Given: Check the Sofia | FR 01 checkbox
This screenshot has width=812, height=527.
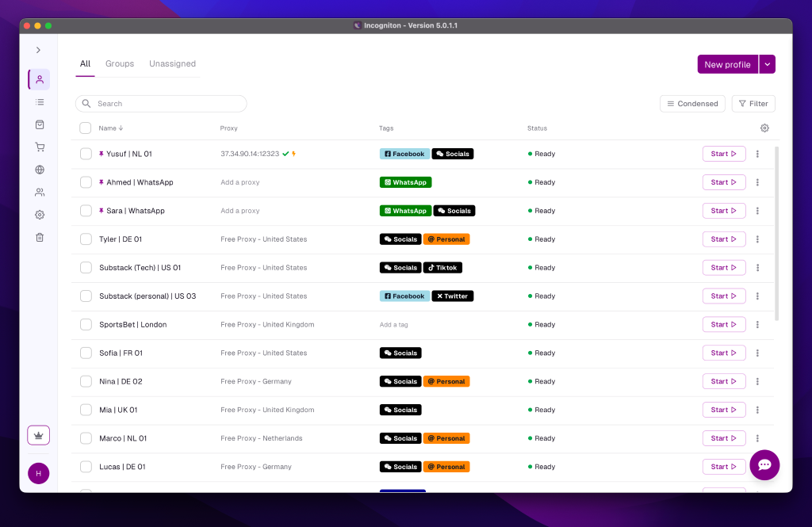Looking at the screenshot, I should click(x=86, y=353).
